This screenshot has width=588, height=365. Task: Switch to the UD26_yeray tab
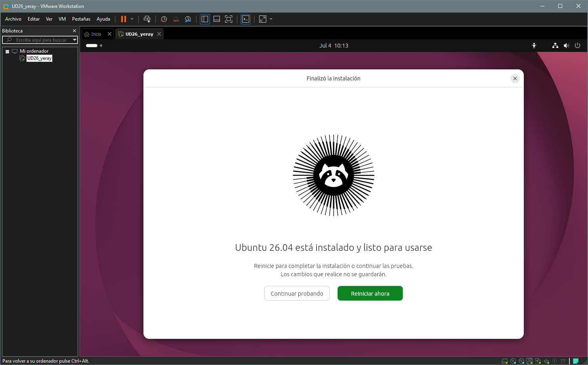pyautogui.click(x=139, y=34)
